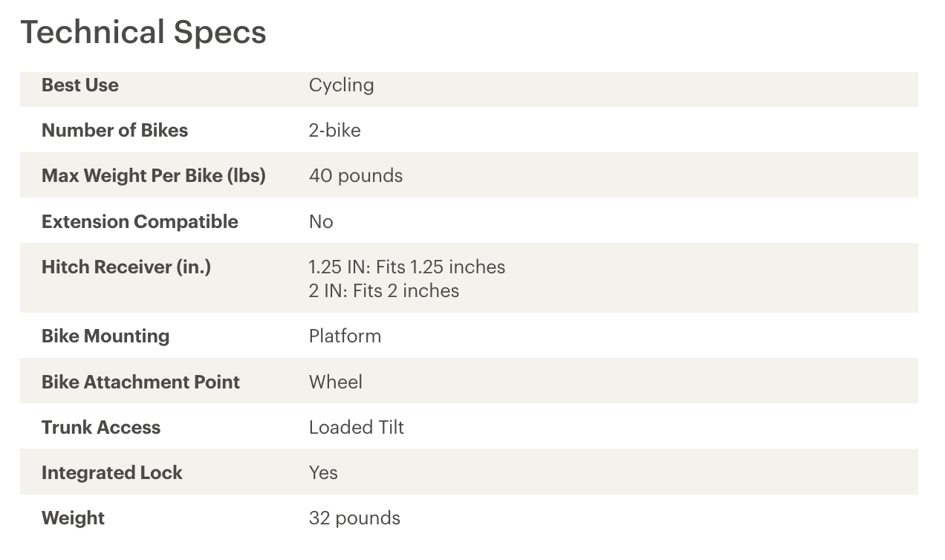Select the Trunk Access label

point(101,427)
